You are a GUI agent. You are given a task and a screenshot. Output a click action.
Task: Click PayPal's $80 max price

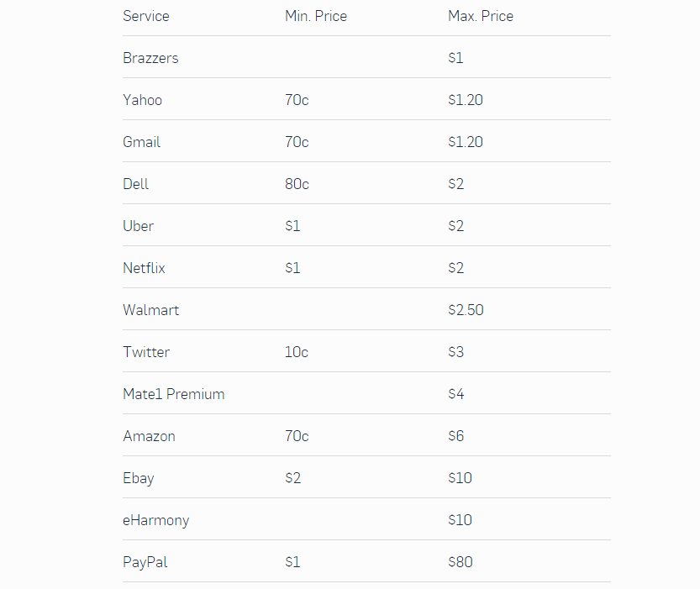461,562
